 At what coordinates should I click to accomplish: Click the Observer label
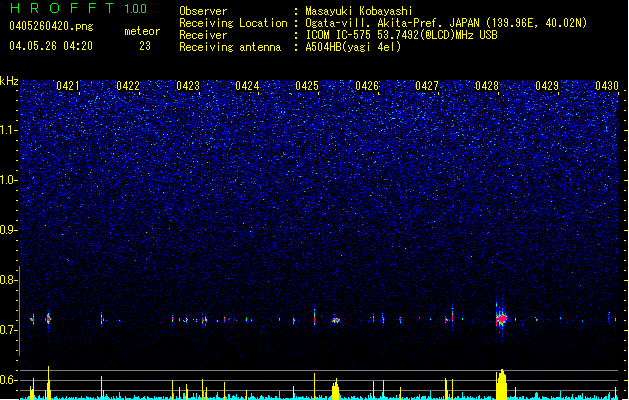point(203,11)
